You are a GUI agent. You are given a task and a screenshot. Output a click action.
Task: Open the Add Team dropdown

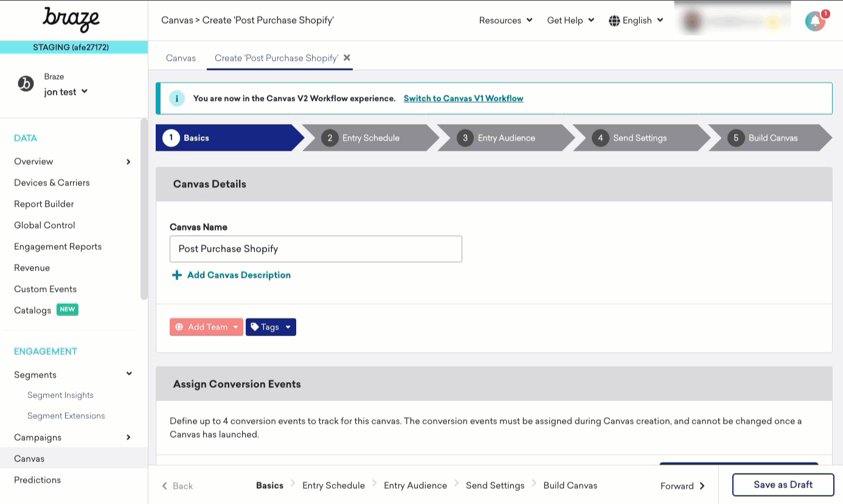(206, 327)
